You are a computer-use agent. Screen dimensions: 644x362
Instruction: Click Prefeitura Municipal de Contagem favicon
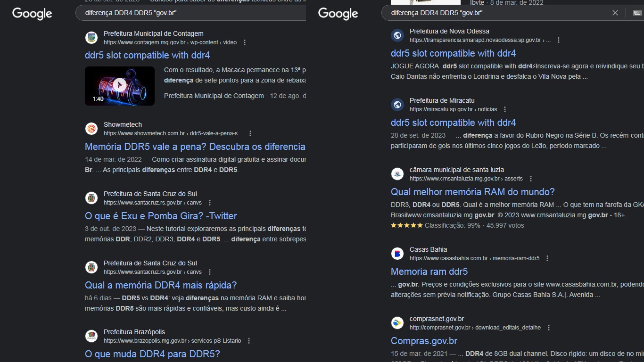point(91,38)
